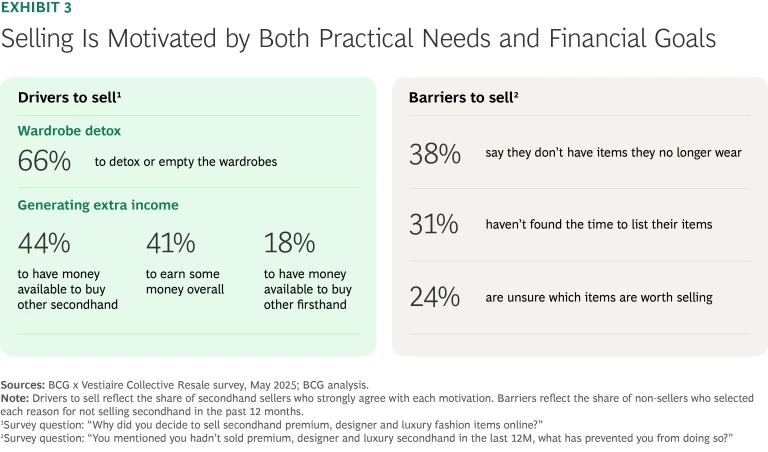Click the 66% statistic

44,160
